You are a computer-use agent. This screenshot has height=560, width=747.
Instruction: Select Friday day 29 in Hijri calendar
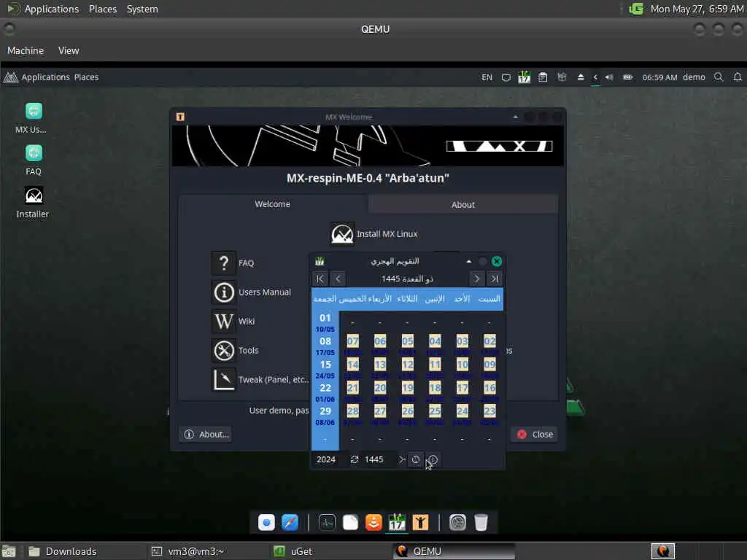coord(325,411)
